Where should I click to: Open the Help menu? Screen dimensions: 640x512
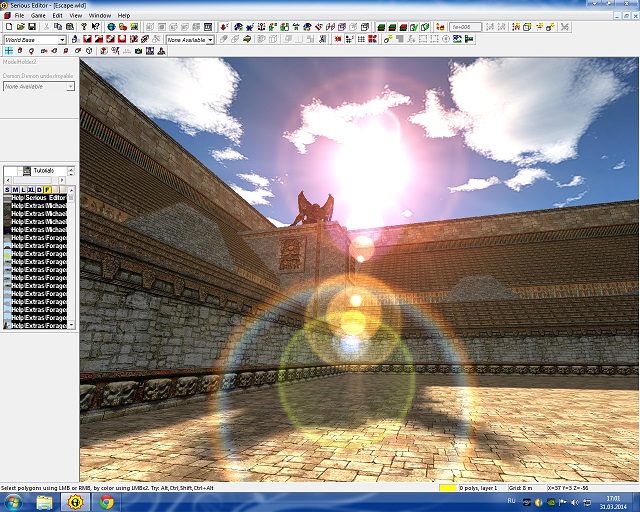tap(124, 16)
